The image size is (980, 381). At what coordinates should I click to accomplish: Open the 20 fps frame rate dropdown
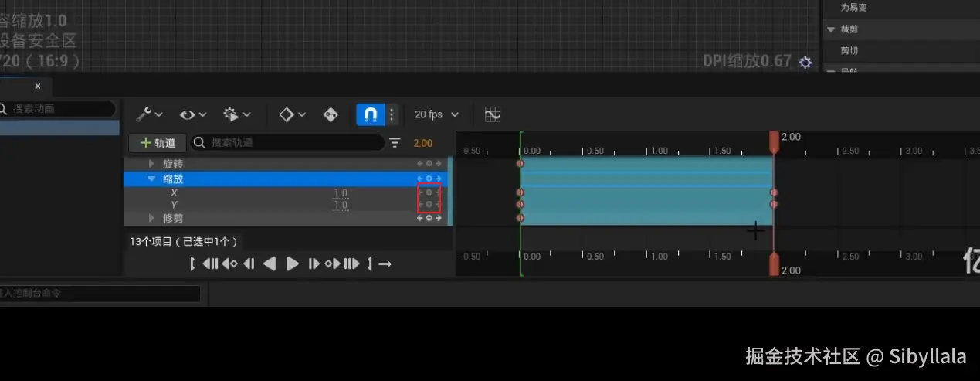[x=436, y=114]
